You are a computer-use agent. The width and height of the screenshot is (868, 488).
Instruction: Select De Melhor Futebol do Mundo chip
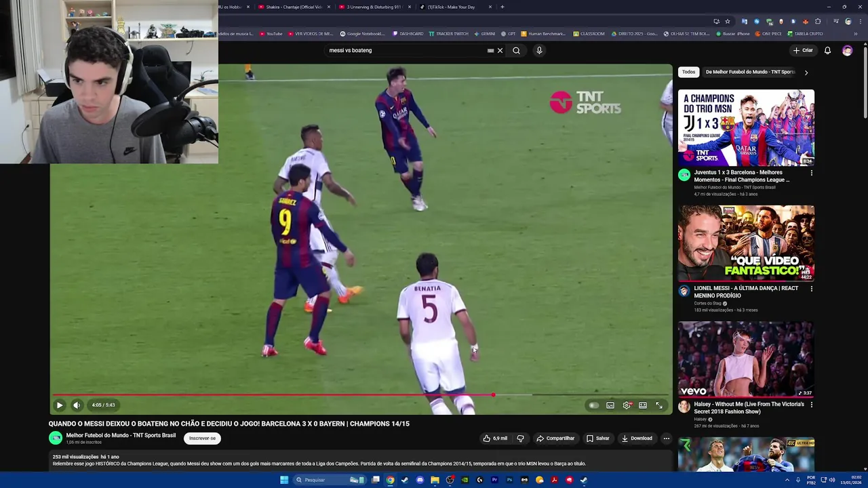(x=749, y=72)
